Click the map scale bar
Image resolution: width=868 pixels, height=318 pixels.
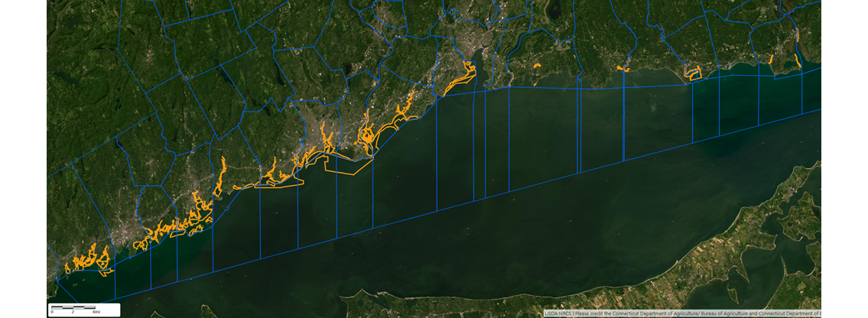[x=75, y=308]
